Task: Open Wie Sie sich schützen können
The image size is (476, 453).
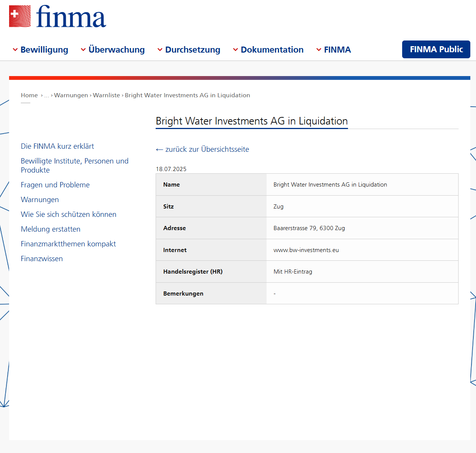Action: click(x=69, y=214)
